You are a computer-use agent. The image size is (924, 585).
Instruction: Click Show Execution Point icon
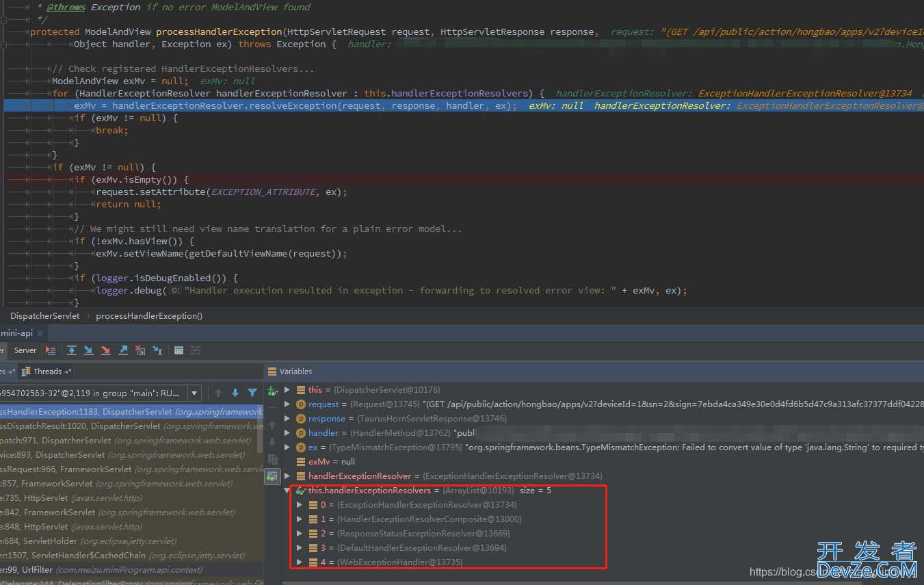pyautogui.click(x=51, y=350)
